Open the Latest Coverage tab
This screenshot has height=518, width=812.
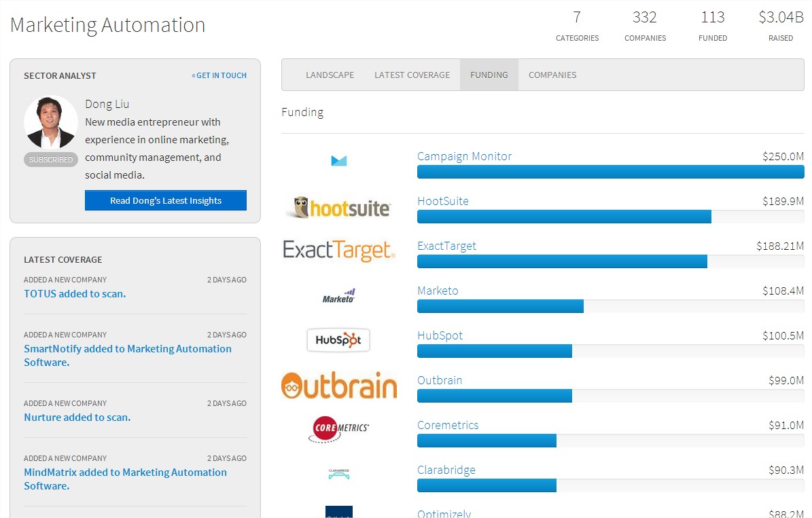pos(412,75)
